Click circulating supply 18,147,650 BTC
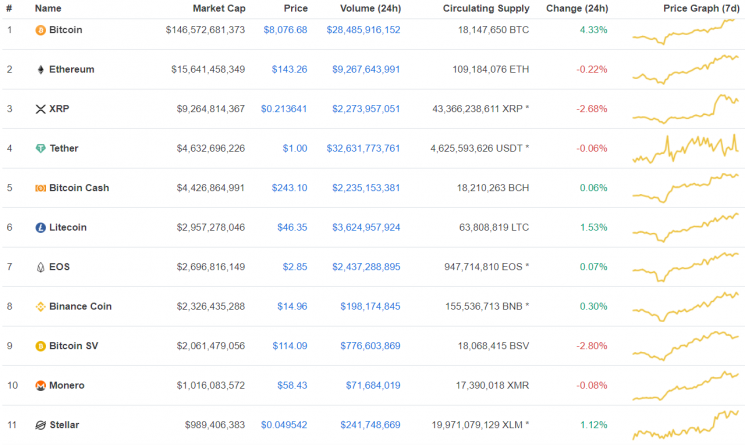The width and height of the screenshot is (745, 445). pyautogui.click(x=493, y=30)
